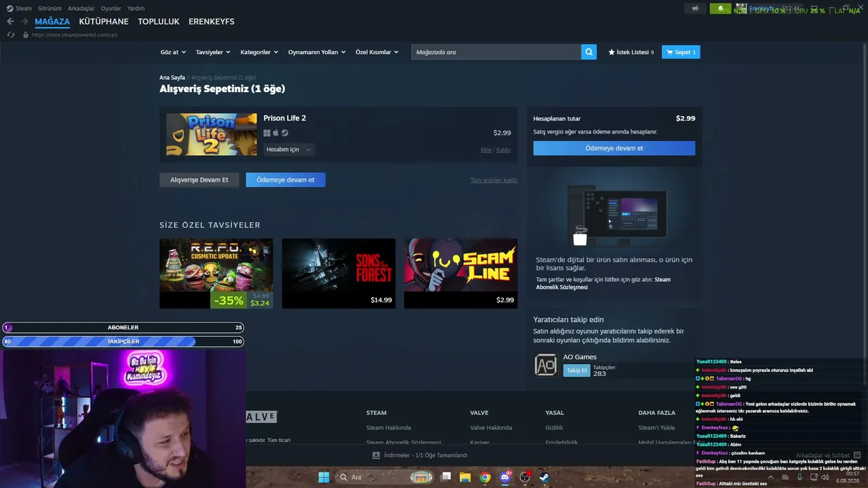Click the AO Games developer logo
Screen dimensions: 868x488
tap(546, 365)
